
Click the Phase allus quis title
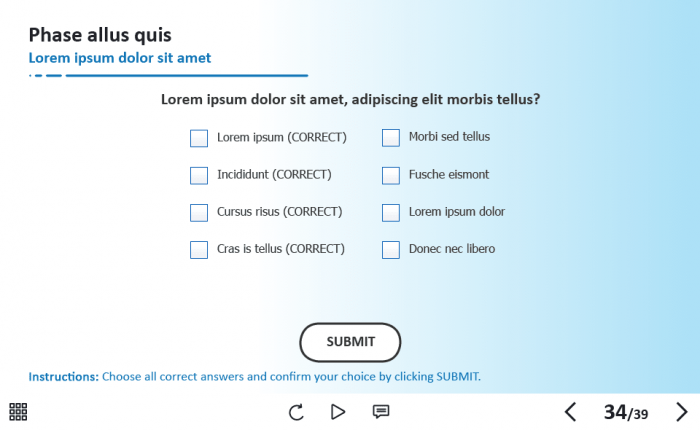[100, 35]
